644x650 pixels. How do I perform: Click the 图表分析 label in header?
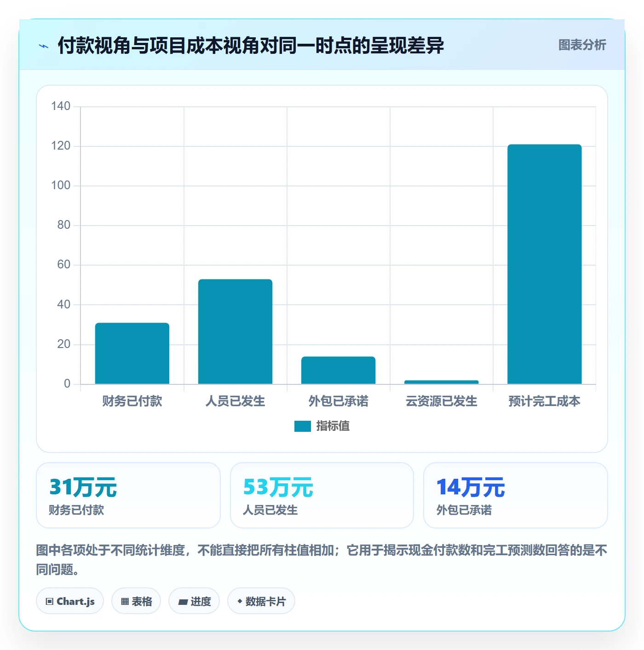(582, 45)
